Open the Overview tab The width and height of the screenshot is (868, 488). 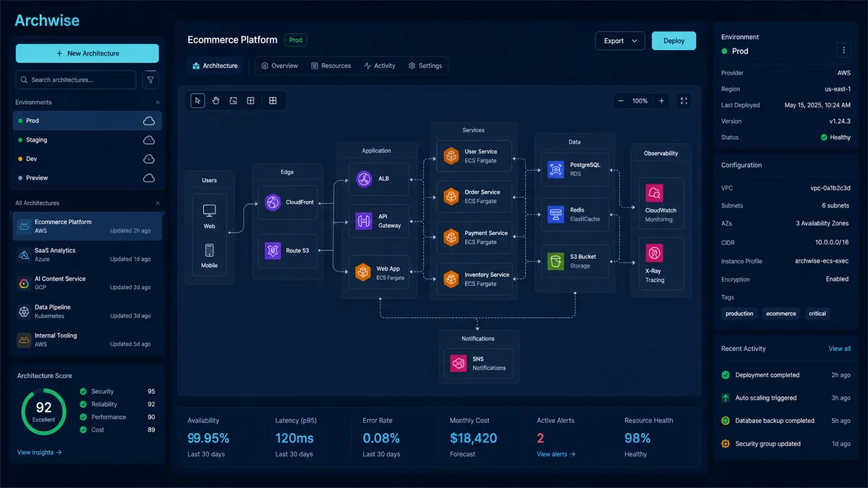pyautogui.click(x=279, y=66)
